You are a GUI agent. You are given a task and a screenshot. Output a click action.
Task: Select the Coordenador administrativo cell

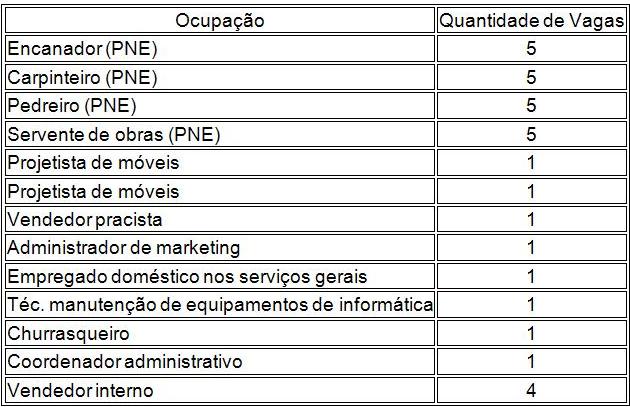click(x=125, y=360)
